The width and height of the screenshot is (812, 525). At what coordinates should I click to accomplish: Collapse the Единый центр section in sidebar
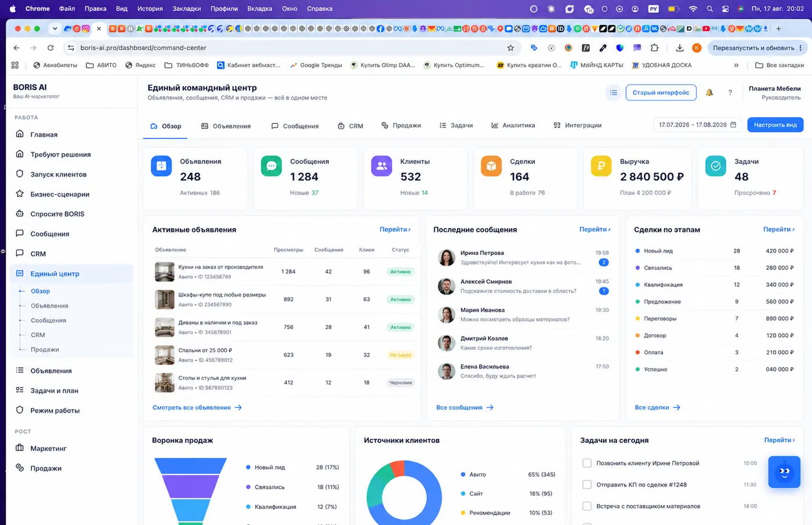[x=71, y=274]
